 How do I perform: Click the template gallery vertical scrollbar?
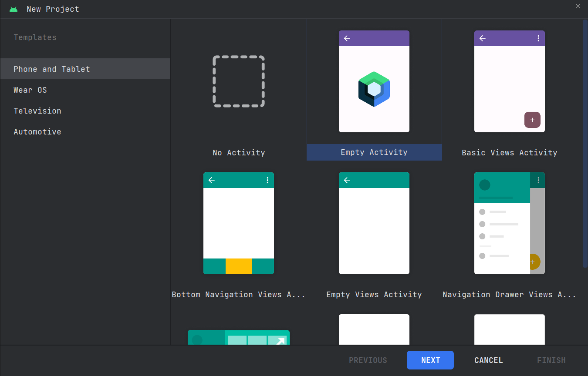(585, 143)
